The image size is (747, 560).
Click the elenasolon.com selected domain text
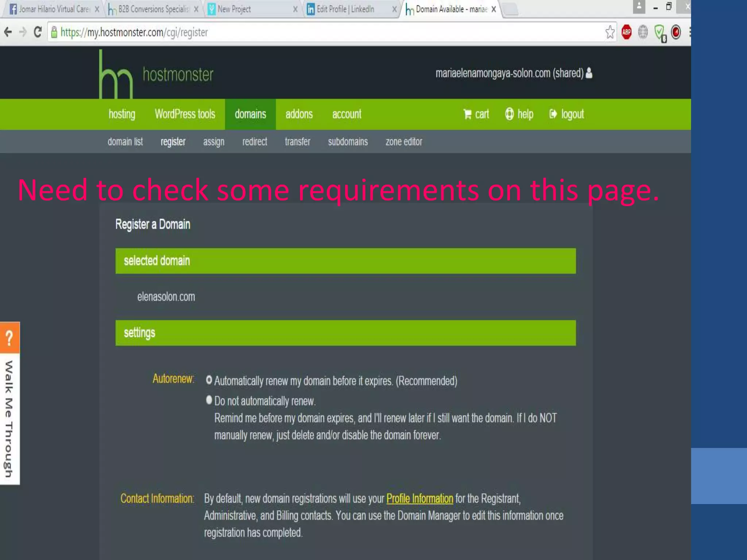point(166,297)
